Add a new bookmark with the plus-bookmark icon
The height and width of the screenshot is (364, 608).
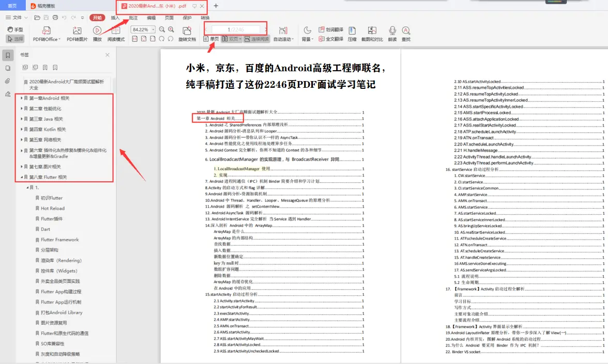(x=45, y=67)
